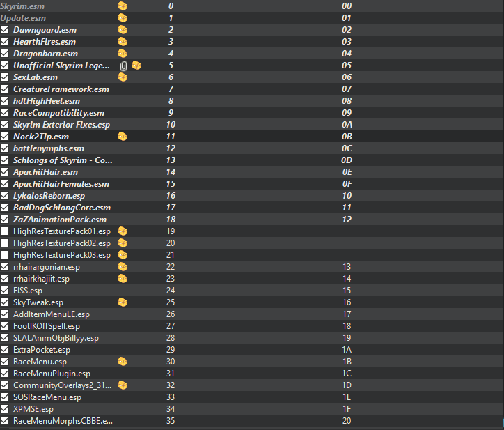
Task: Select the battlenymphs.esm entry
Action: 49,148
